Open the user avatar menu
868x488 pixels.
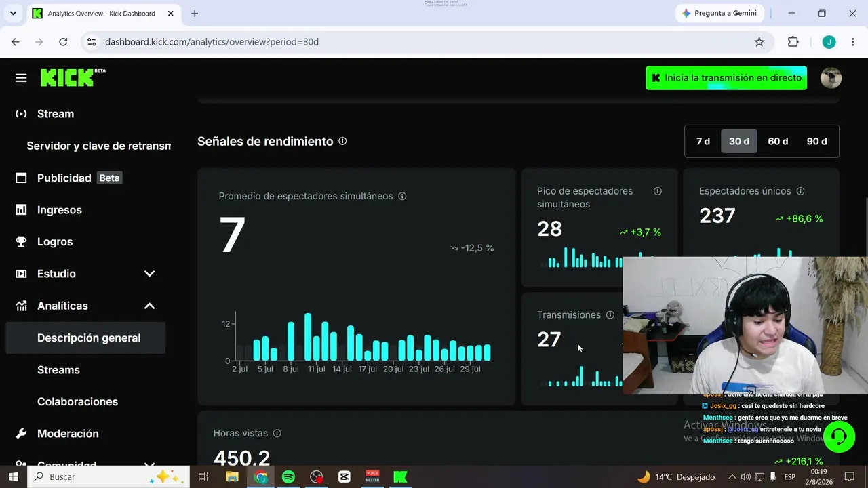[831, 78]
